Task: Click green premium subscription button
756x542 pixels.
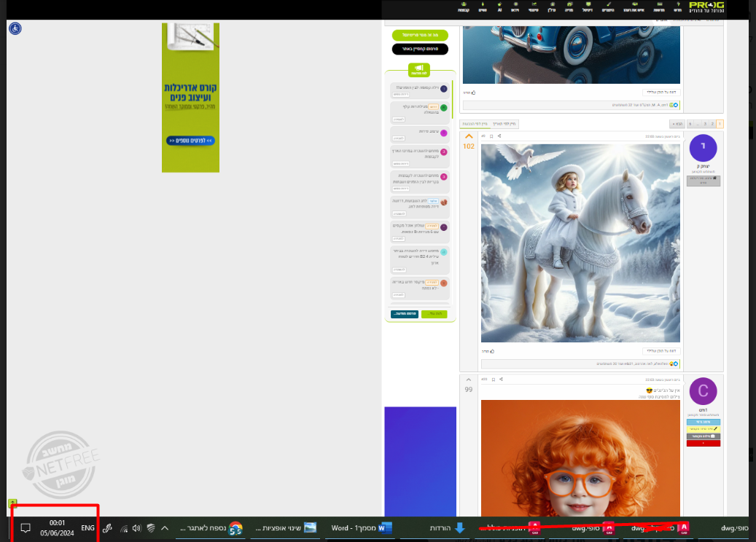Action: coord(420,35)
